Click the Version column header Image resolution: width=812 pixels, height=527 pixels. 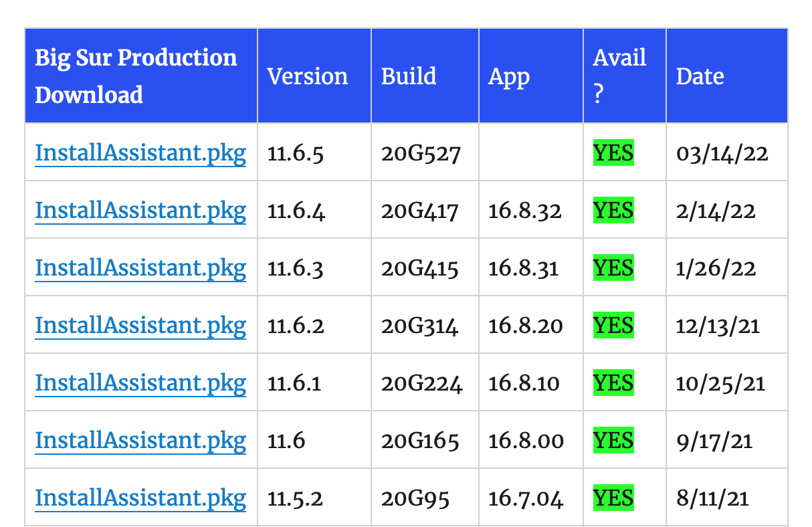pyautogui.click(x=308, y=76)
